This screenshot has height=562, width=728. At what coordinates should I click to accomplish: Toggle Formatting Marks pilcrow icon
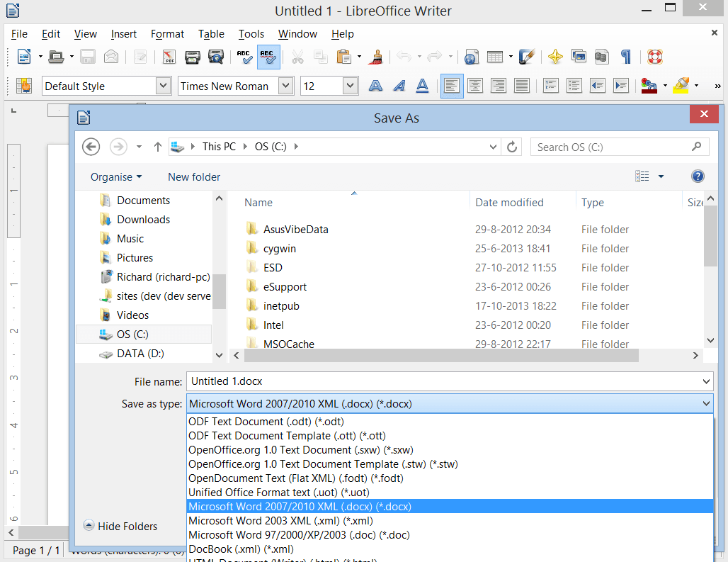pyautogui.click(x=625, y=57)
